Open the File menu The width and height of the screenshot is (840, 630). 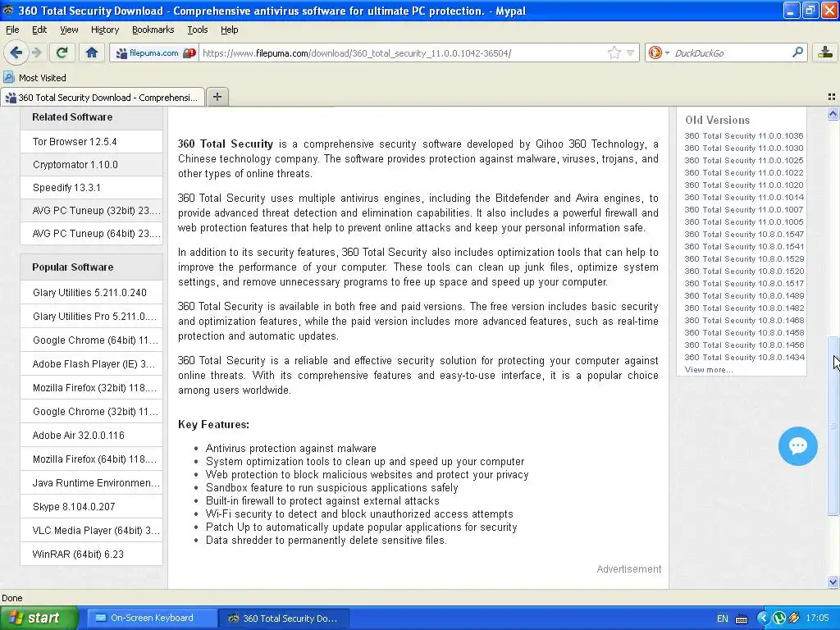[x=12, y=30]
